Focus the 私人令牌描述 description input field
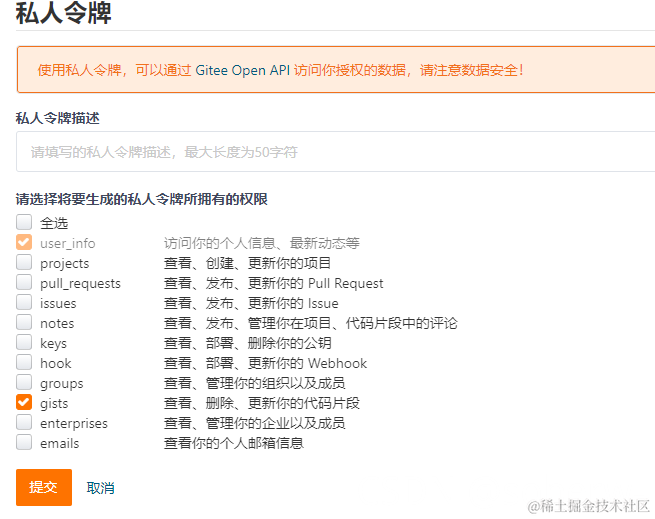The image size is (655, 519). coord(335,152)
